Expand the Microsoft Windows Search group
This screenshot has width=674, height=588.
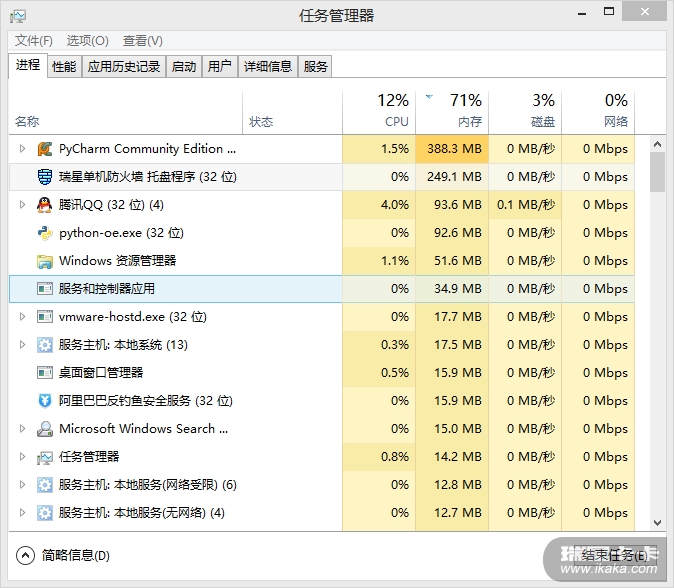[x=22, y=429]
